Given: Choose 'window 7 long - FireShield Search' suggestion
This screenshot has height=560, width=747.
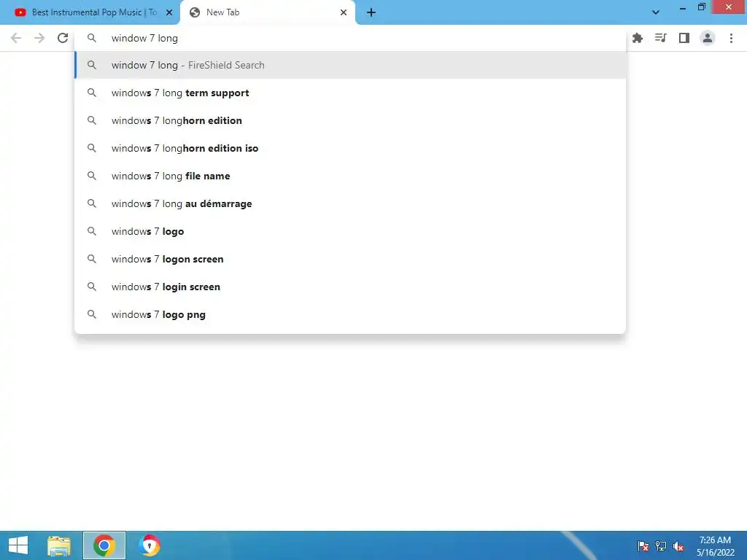Looking at the screenshot, I should click(350, 65).
